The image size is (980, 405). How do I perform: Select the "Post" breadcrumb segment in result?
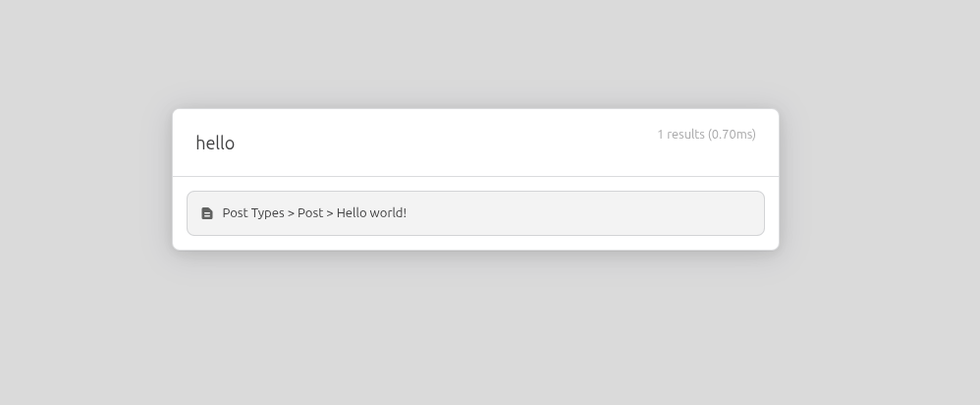tap(310, 213)
